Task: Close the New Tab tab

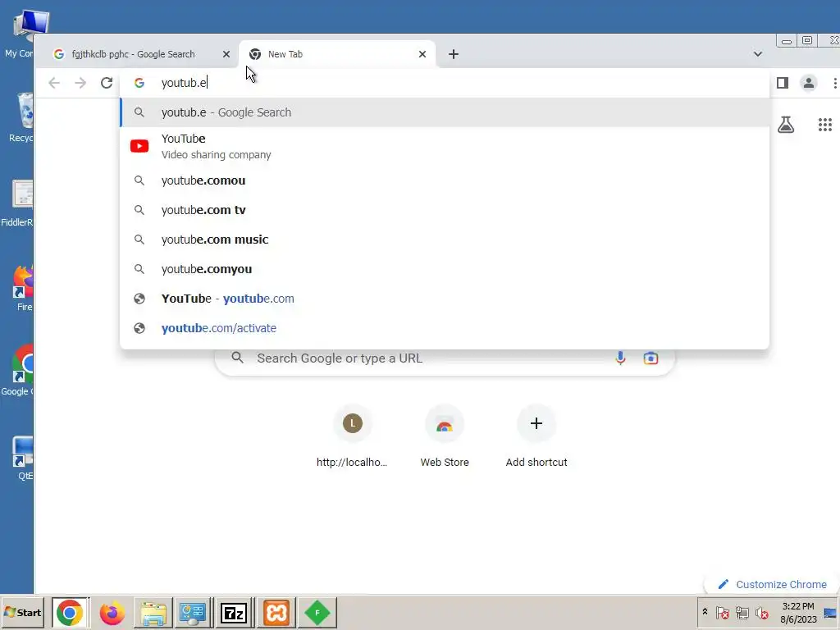Action: pyautogui.click(x=422, y=54)
